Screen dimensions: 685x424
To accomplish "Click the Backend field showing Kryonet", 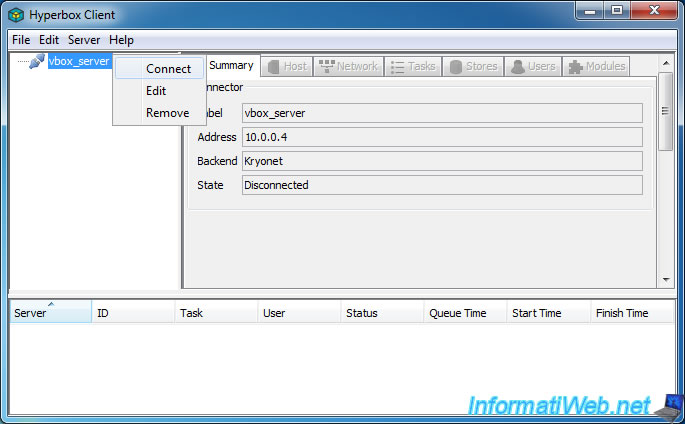I will click(442, 161).
